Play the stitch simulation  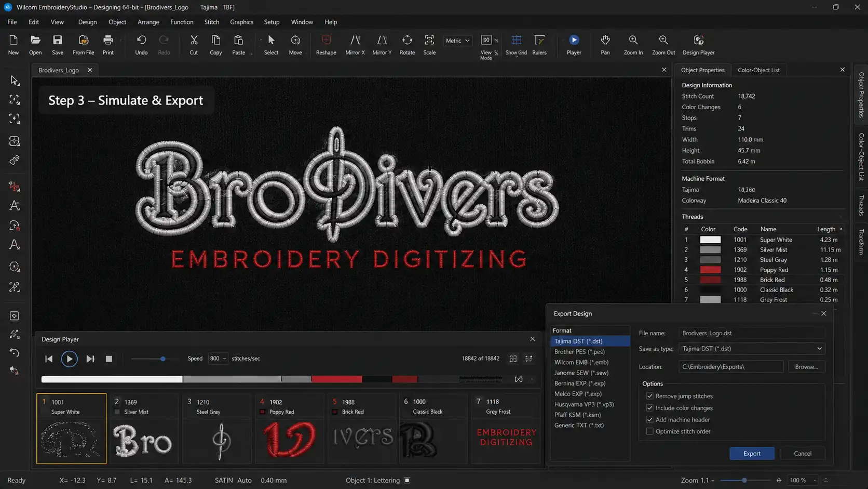coord(69,359)
